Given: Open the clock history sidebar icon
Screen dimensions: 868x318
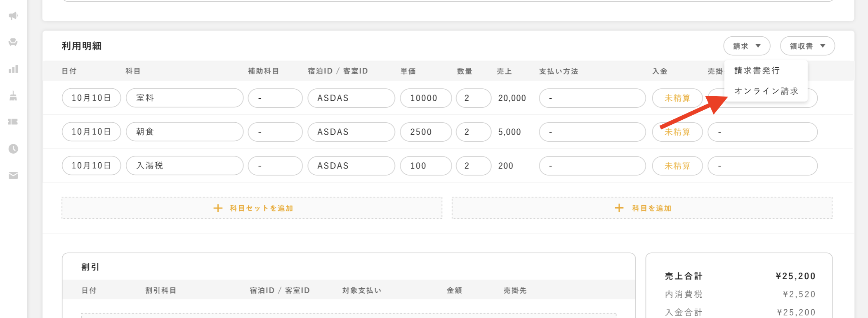Looking at the screenshot, I should pyautogui.click(x=13, y=149).
